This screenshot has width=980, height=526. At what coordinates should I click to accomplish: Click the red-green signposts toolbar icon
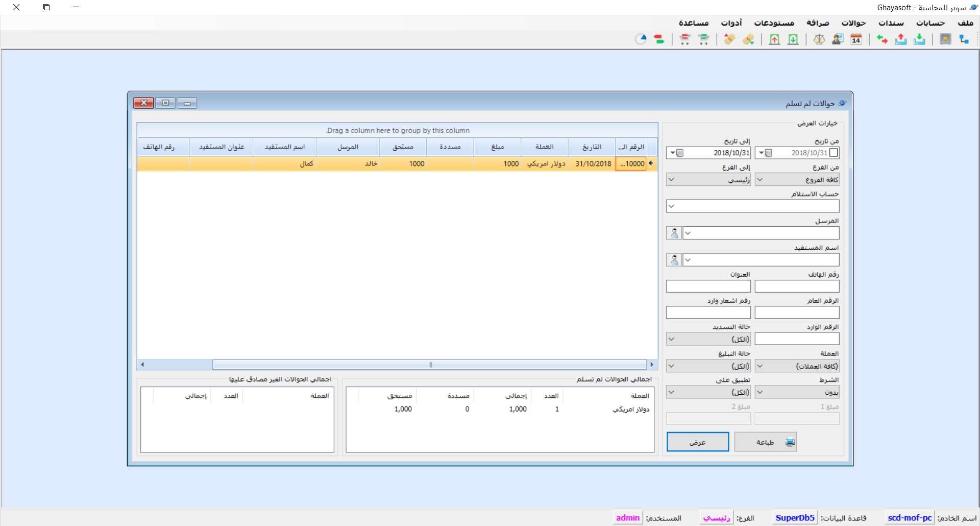click(x=659, y=39)
